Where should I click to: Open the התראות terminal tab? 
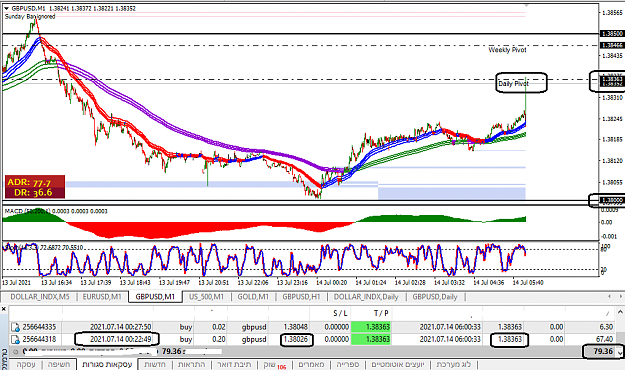(x=191, y=364)
